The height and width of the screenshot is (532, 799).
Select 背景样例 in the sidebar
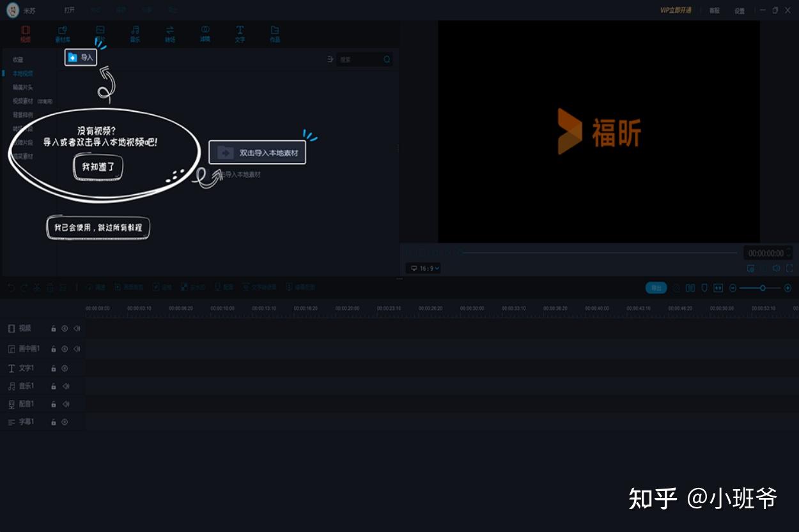click(23, 115)
